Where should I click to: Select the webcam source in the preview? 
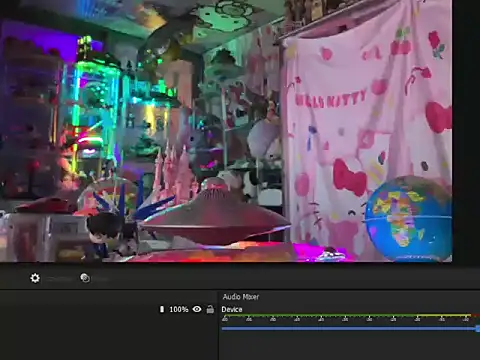click(x=226, y=131)
